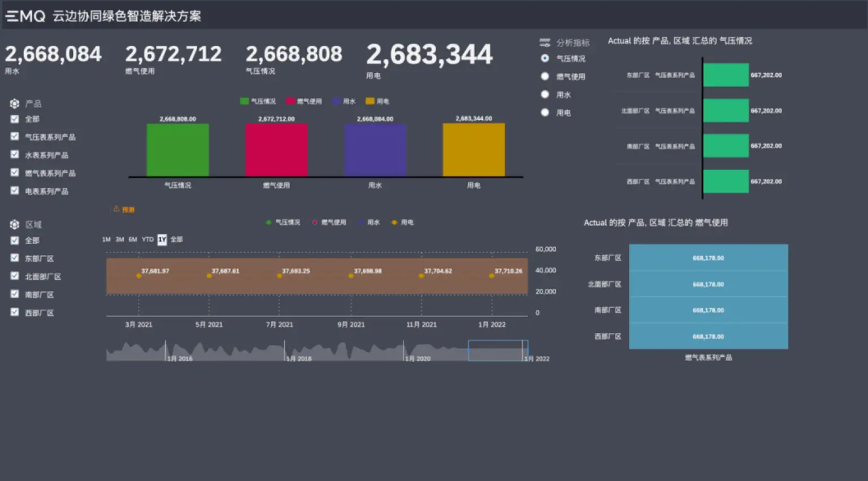Image resolution: width=868 pixels, height=481 pixels.
Task: Click the filter icon beside 分析指标
Action: click(x=545, y=43)
